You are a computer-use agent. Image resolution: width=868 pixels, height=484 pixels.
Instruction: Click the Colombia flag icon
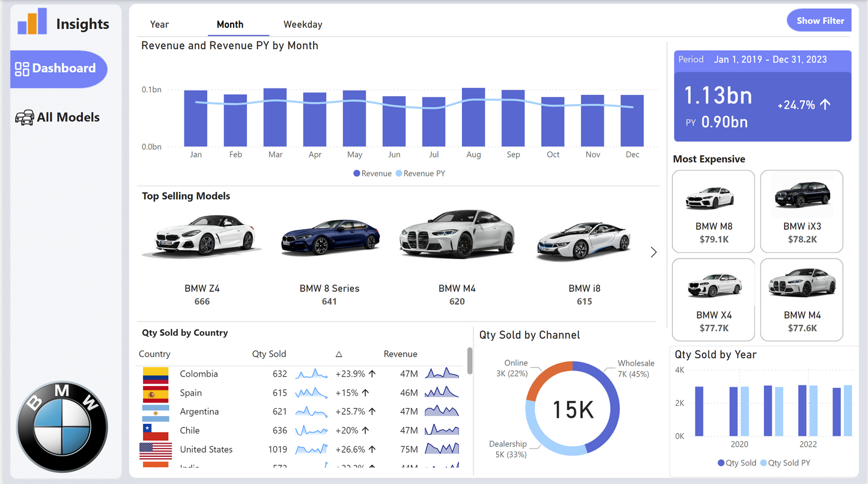pyautogui.click(x=156, y=375)
